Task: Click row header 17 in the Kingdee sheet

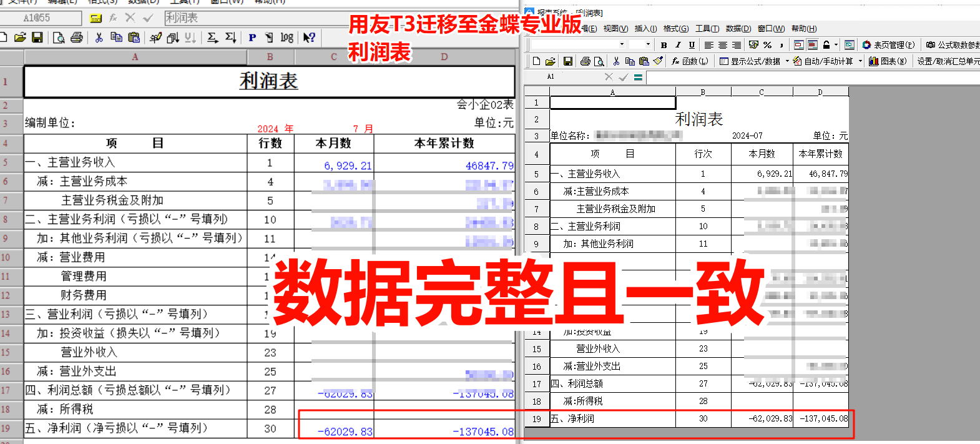Action: point(536,384)
